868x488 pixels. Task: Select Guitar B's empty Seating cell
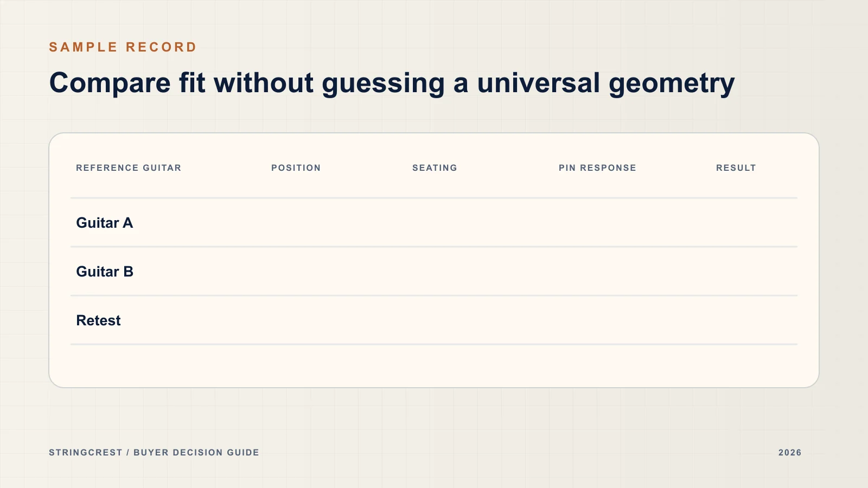tap(480, 272)
